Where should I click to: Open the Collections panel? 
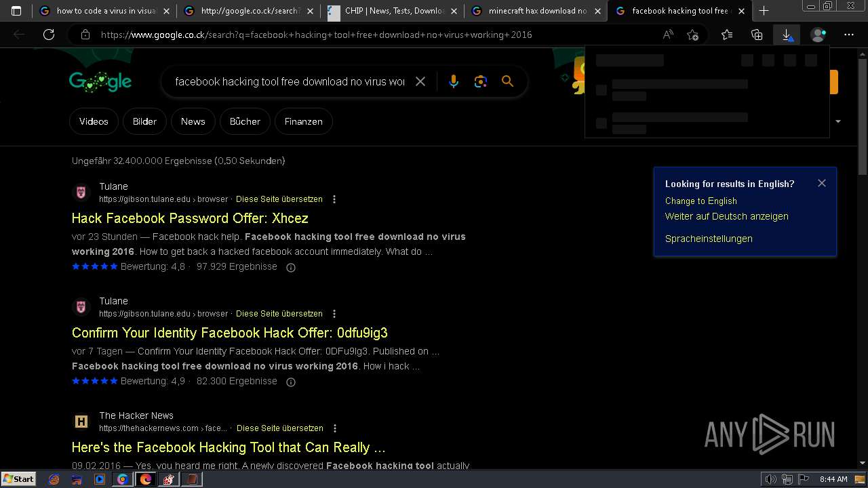click(x=757, y=35)
